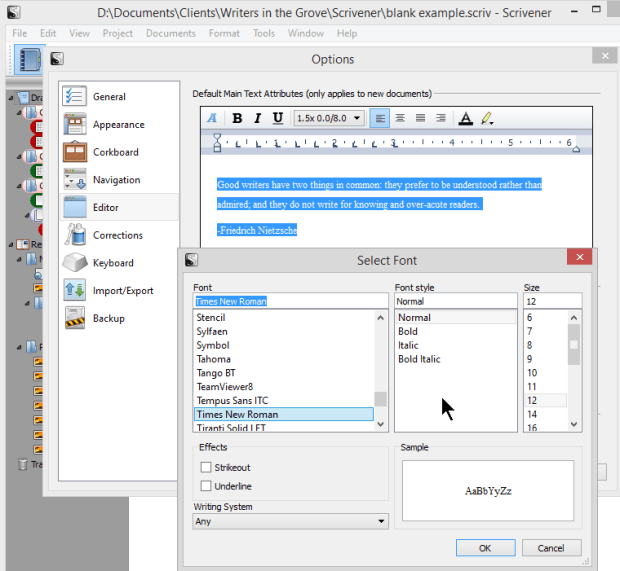
Task: Select Stencil font in list
Action: click(284, 318)
